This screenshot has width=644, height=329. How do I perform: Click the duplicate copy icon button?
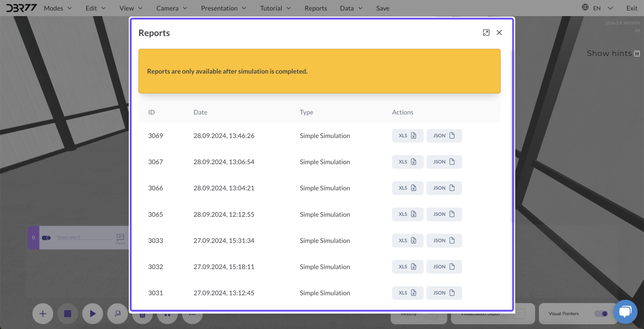(118, 314)
